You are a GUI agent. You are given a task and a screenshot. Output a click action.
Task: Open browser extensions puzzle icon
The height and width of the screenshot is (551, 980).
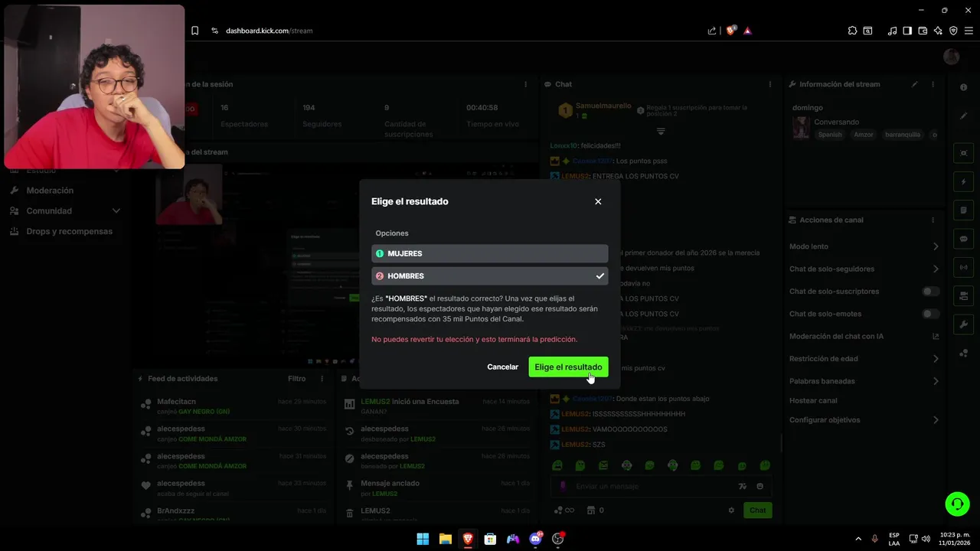pyautogui.click(x=852, y=31)
